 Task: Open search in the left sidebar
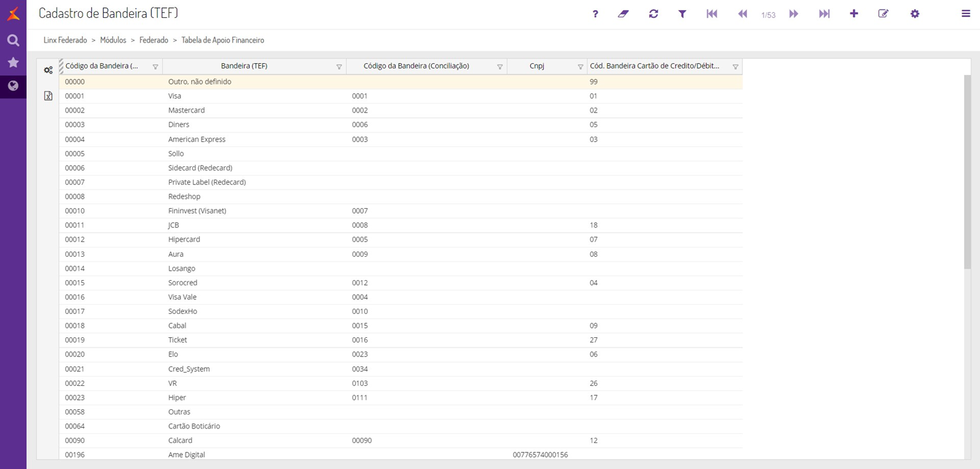tap(13, 41)
